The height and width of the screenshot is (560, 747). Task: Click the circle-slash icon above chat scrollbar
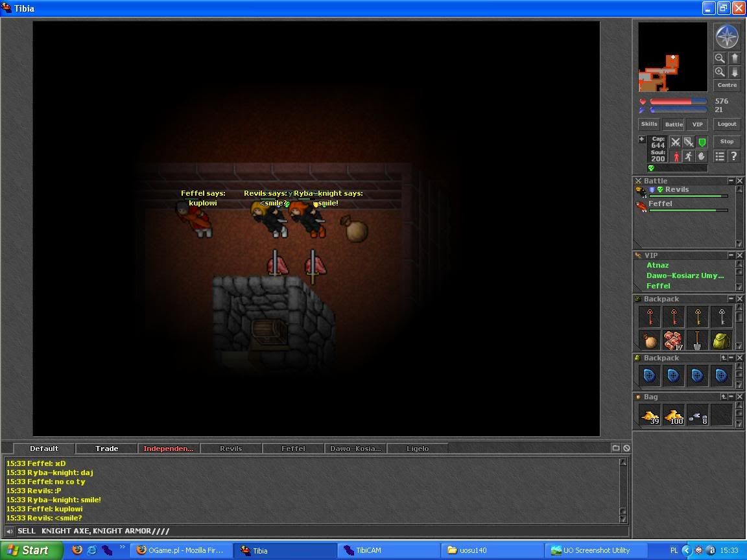point(626,448)
